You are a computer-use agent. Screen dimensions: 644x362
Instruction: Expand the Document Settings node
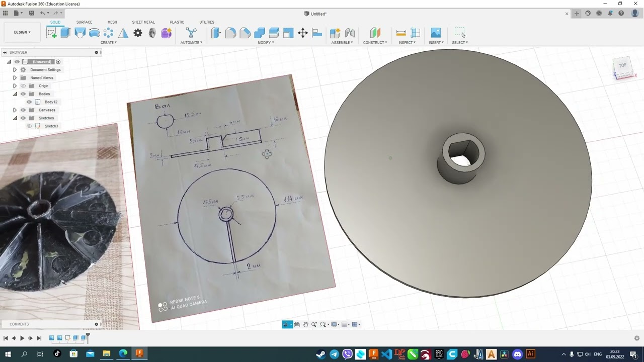click(15, 70)
